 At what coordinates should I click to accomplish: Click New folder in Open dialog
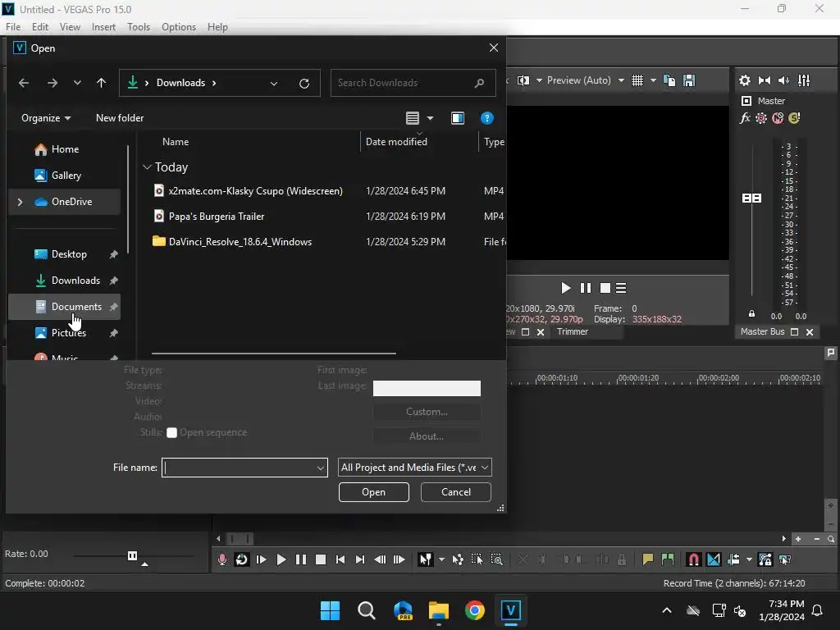120,118
